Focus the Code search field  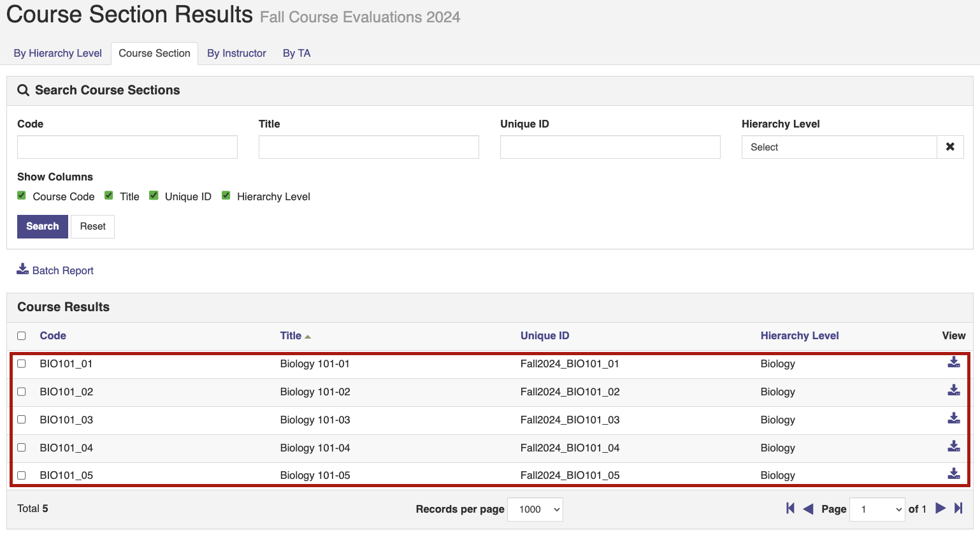[x=127, y=147]
